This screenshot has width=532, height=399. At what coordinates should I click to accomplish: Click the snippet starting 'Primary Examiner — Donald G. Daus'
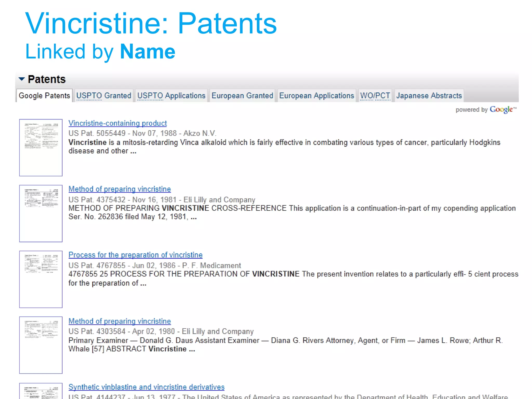pos(286,344)
